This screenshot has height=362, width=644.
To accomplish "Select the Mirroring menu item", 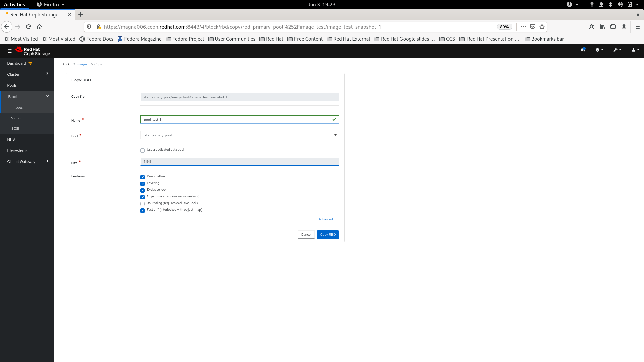I will [x=18, y=118].
